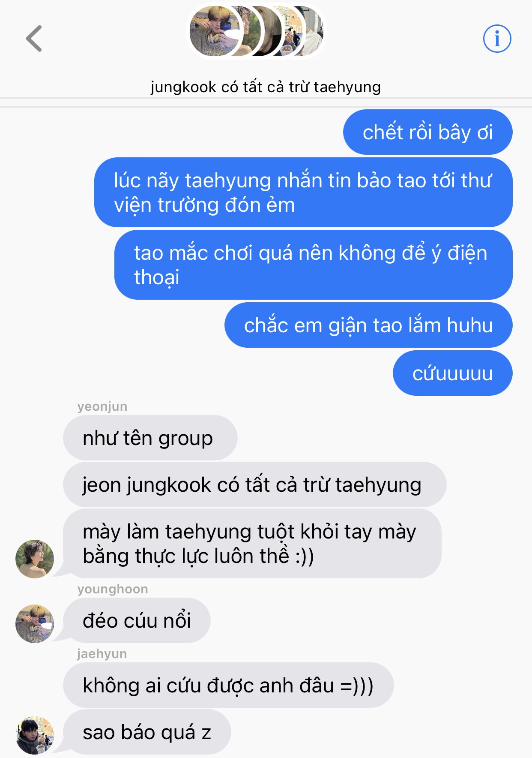532x758 pixels.
Task: Go back using the left chevron
Action: 34,39
